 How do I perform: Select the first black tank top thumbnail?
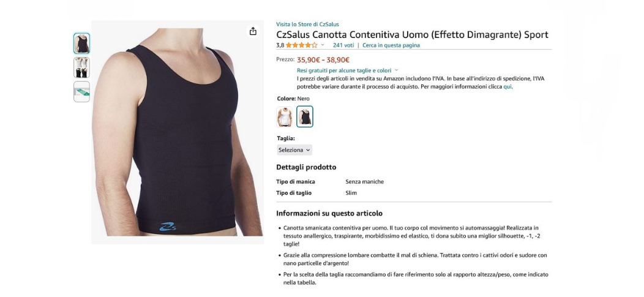coord(82,43)
